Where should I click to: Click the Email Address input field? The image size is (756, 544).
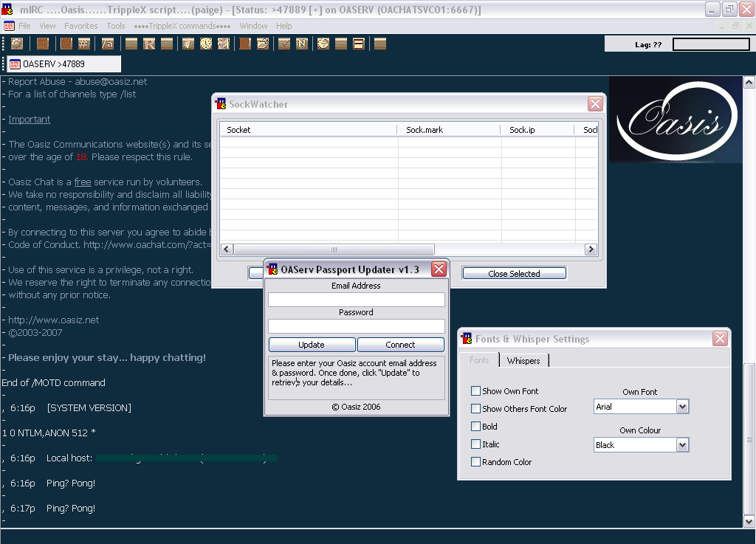point(357,300)
